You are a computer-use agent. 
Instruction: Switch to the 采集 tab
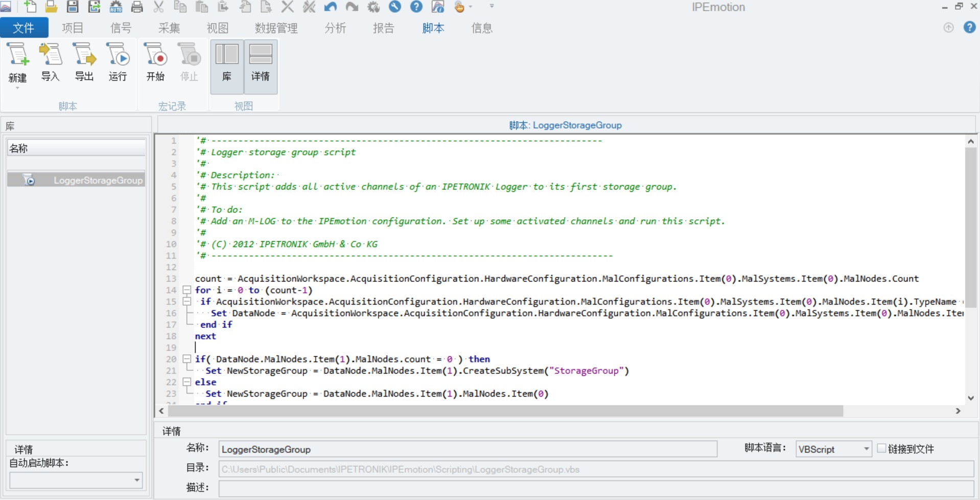coord(169,28)
